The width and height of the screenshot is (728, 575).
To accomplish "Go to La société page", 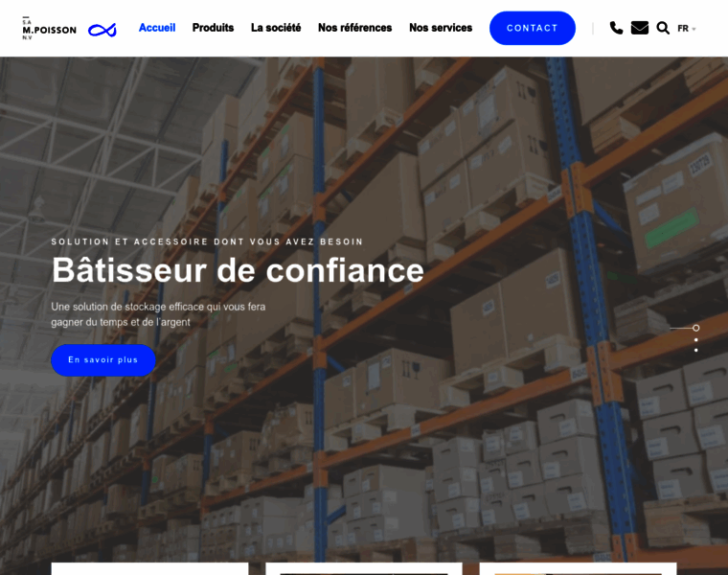I will pyautogui.click(x=276, y=28).
